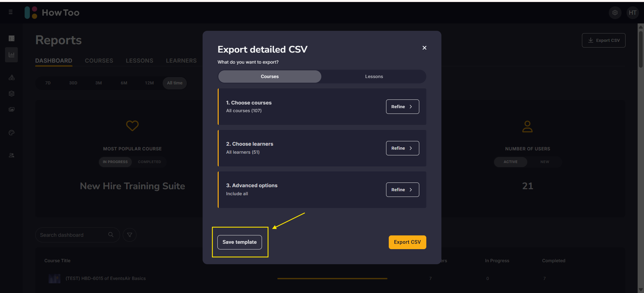Click the Save template button
The width and height of the screenshot is (644, 293).
(x=239, y=242)
